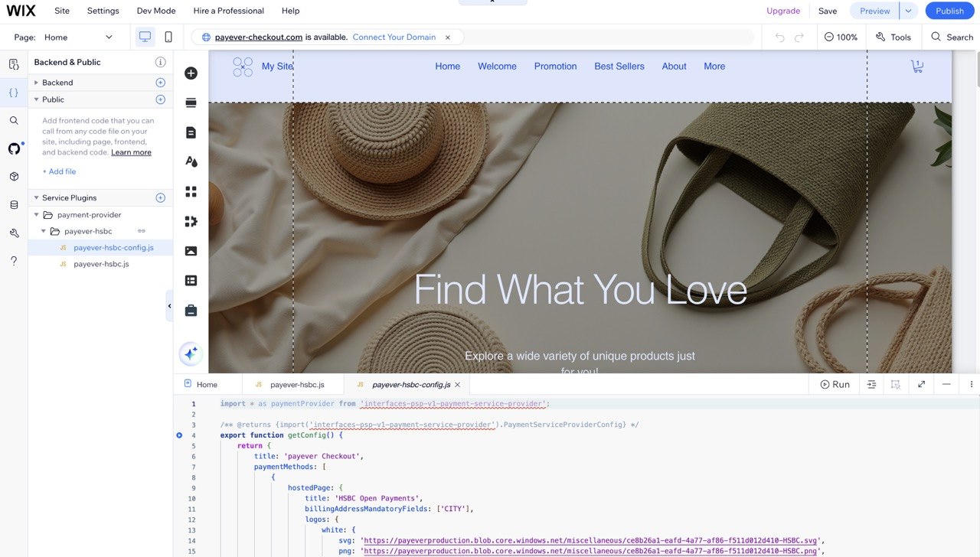Open code editor more options menu
Screen dimensions: 980x557
(x=972, y=384)
